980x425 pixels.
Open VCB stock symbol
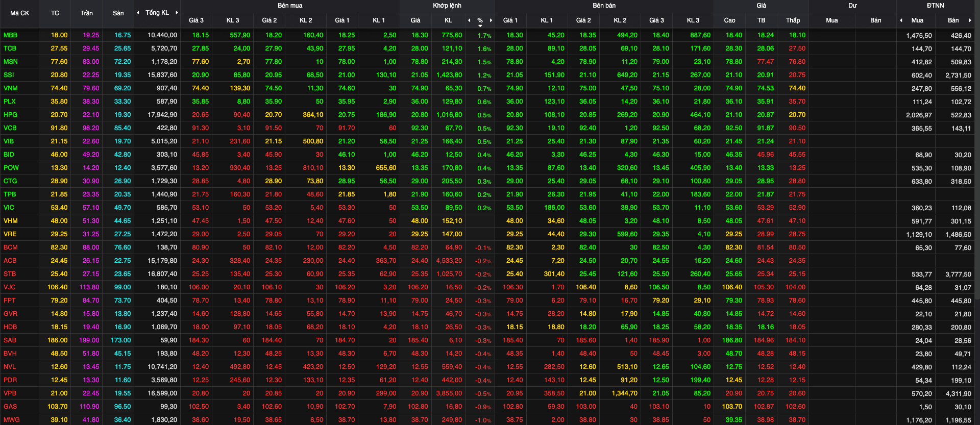point(10,128)
